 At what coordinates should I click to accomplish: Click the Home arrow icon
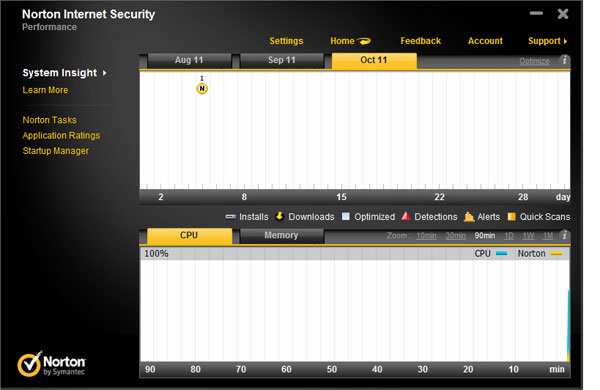pos(364,41)
